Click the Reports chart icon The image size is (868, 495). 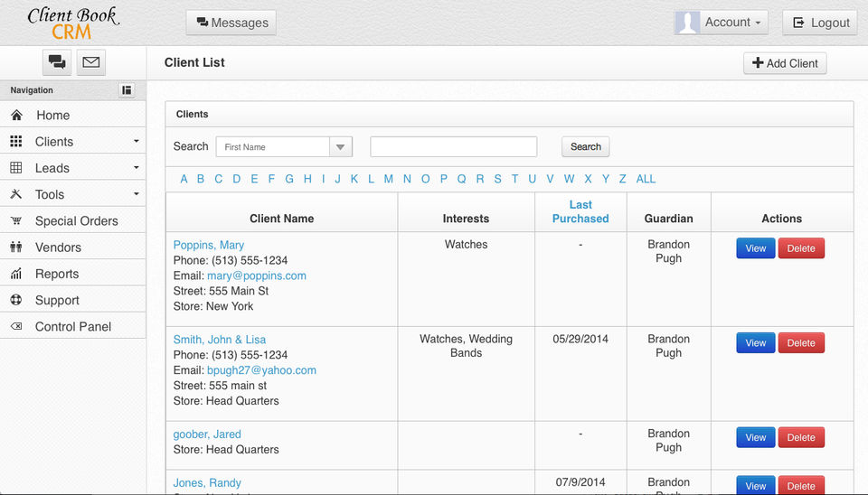tap(16, 273)
